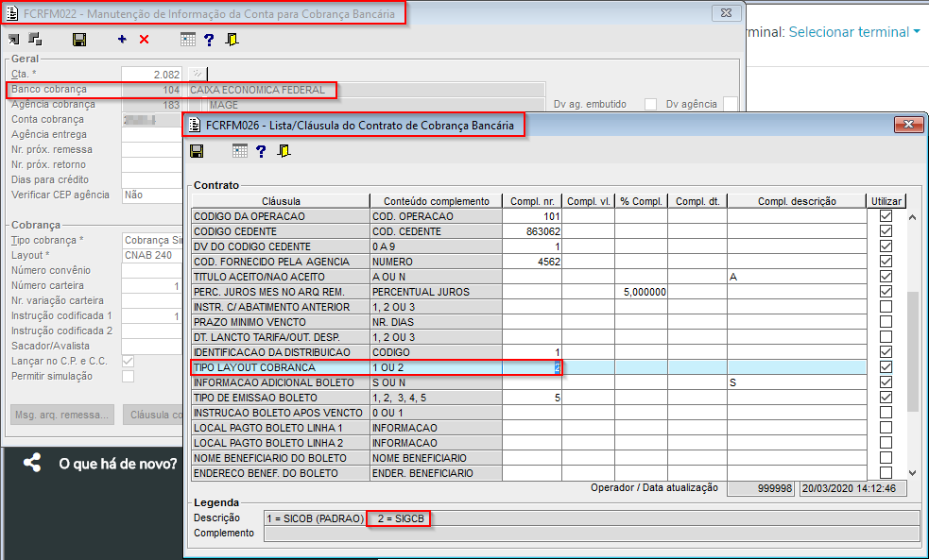Screen dimensions: 929x560
Task: Toggle Utilizar for NOME BENEFICIARIO DO BOLETO row
Action: (x=886, y=458)
